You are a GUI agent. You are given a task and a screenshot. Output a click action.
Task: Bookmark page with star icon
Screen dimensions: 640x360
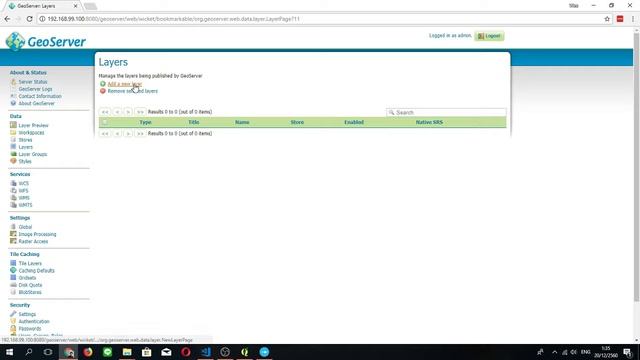click(x=607, y=19)
